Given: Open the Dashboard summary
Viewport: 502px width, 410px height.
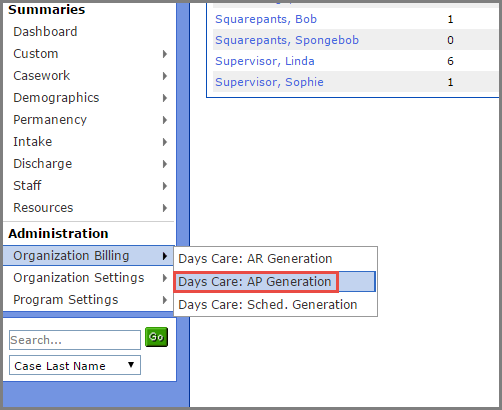Looking at the screenshot, I should [x=45, y=32].
